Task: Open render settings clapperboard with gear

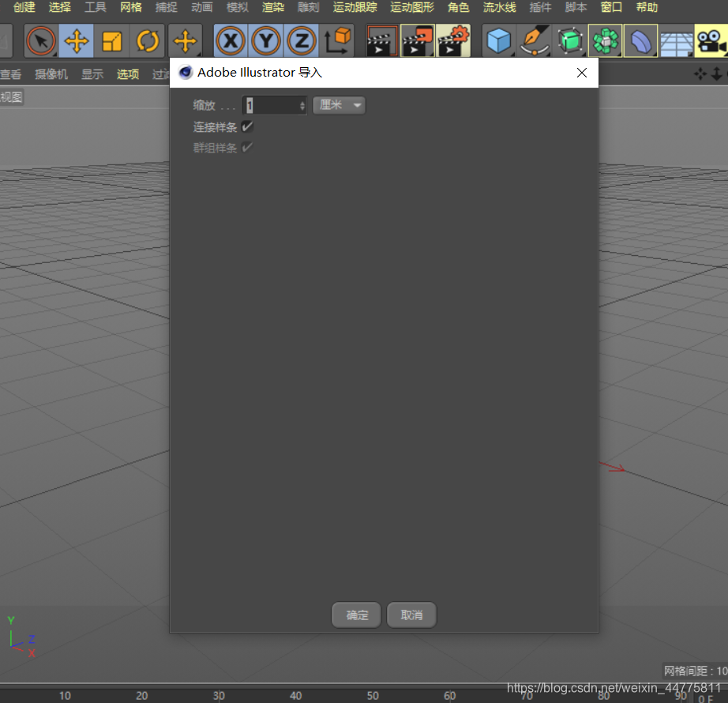Action: coord(453,41)
